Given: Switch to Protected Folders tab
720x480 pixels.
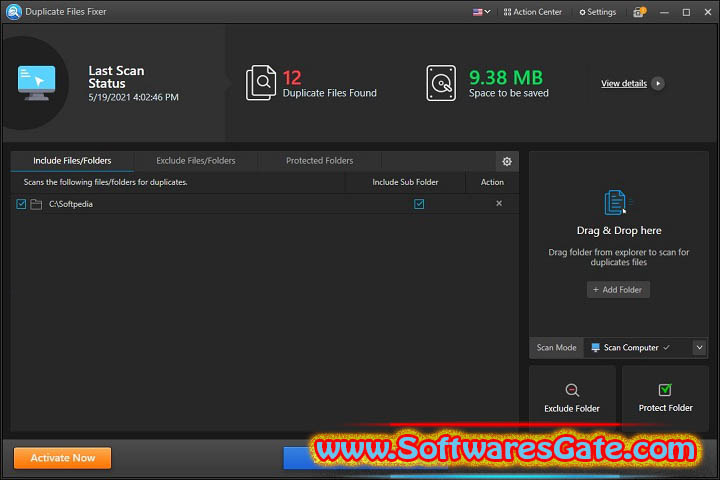Looking at the screenshot, I should tap(320, 161).
